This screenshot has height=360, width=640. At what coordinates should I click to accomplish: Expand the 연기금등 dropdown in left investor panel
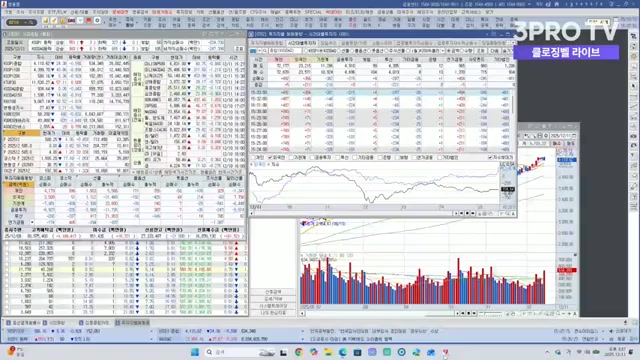coord(32,222)
